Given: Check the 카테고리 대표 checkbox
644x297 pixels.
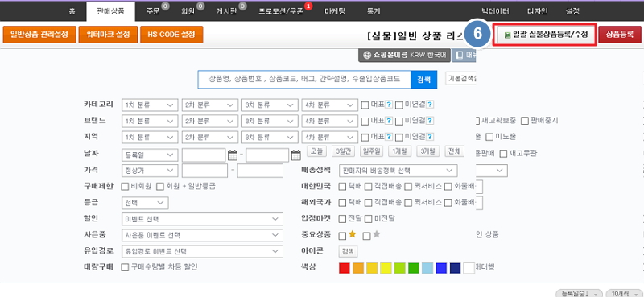Looking at the screenshot, I should tap(365, 105).
